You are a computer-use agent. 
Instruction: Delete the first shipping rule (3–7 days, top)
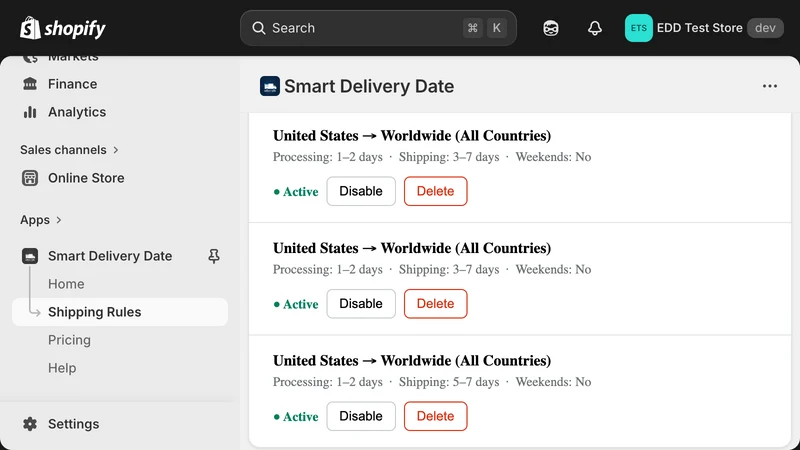(x=436, y=191)
